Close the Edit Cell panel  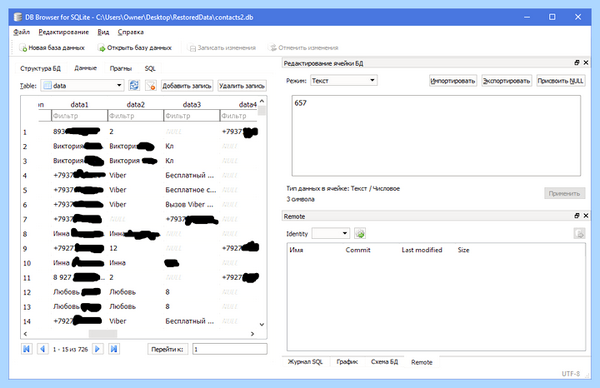pyautogui.click(x=586, y=63)
